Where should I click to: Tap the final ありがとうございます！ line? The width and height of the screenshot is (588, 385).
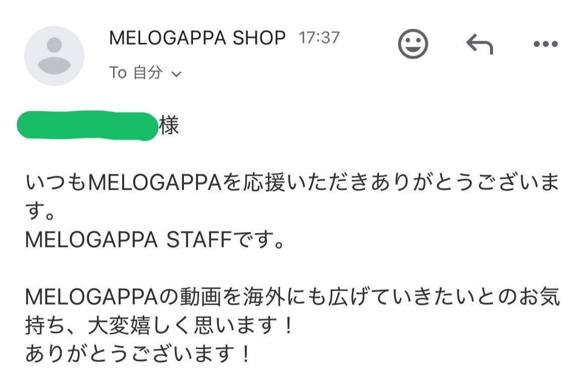pyautogui.click(x=138, y=354)
